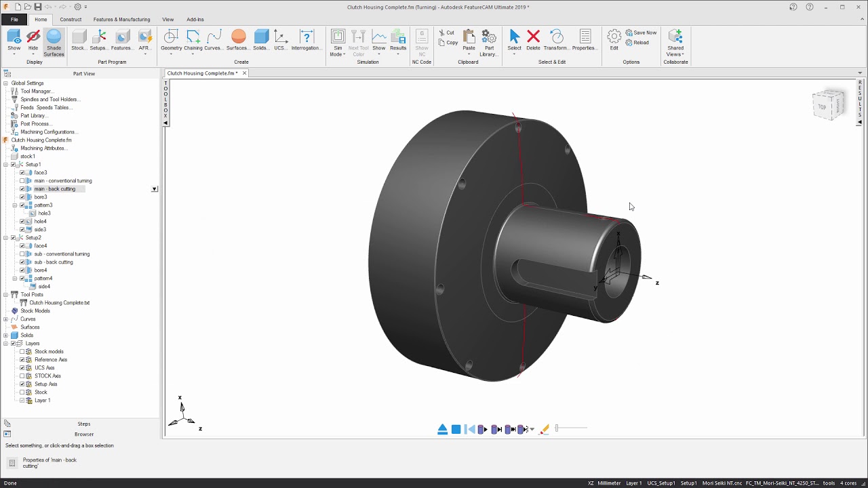Switch to the Add-Ins ribbon tab

[x=195, y=20]
